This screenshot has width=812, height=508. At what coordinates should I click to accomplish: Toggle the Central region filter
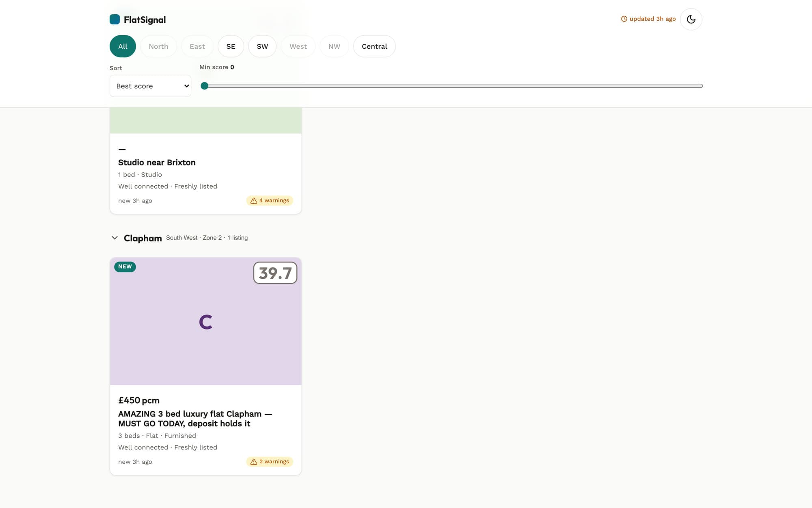[374, 46]
